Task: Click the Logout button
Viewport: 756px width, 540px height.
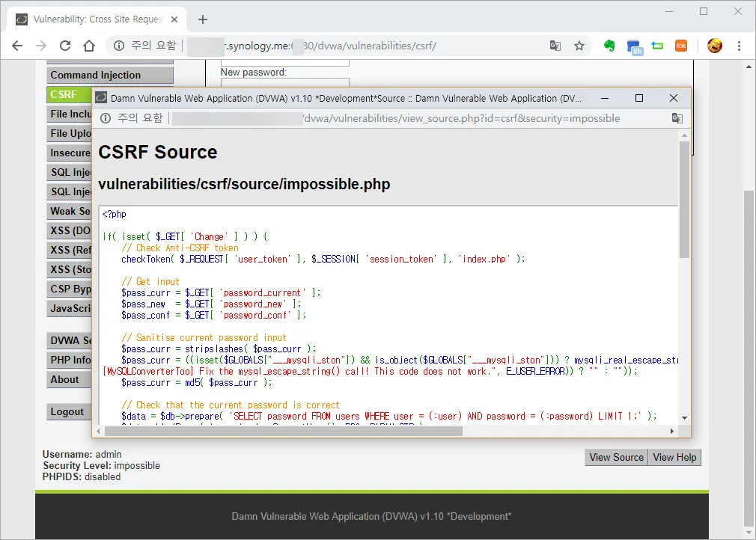Action: tap(67, 411)
